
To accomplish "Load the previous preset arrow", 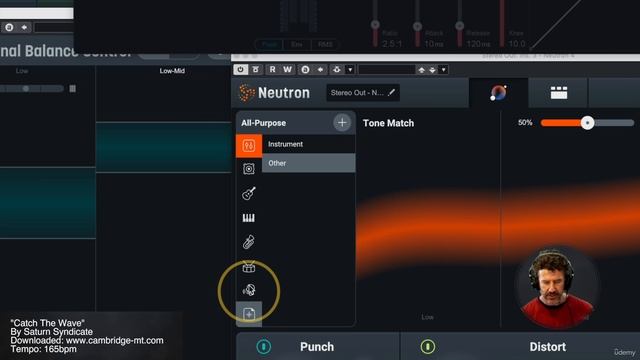I will click(422, 70).
